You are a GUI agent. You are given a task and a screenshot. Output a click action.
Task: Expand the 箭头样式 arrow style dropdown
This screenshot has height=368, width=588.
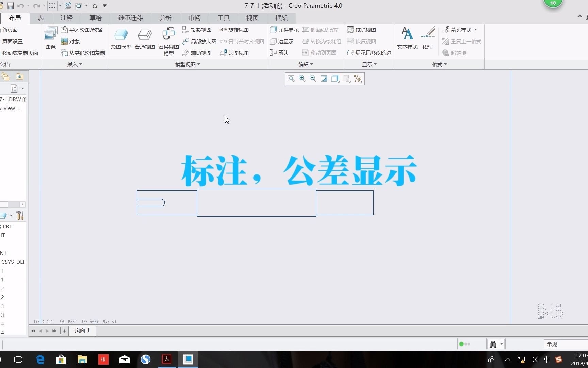coord(460,30)
